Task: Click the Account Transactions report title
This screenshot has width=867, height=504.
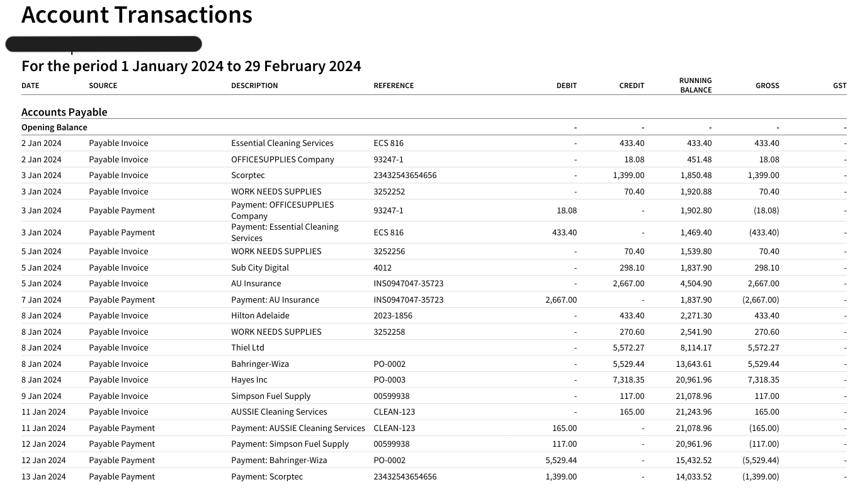Action: point(137,15)
